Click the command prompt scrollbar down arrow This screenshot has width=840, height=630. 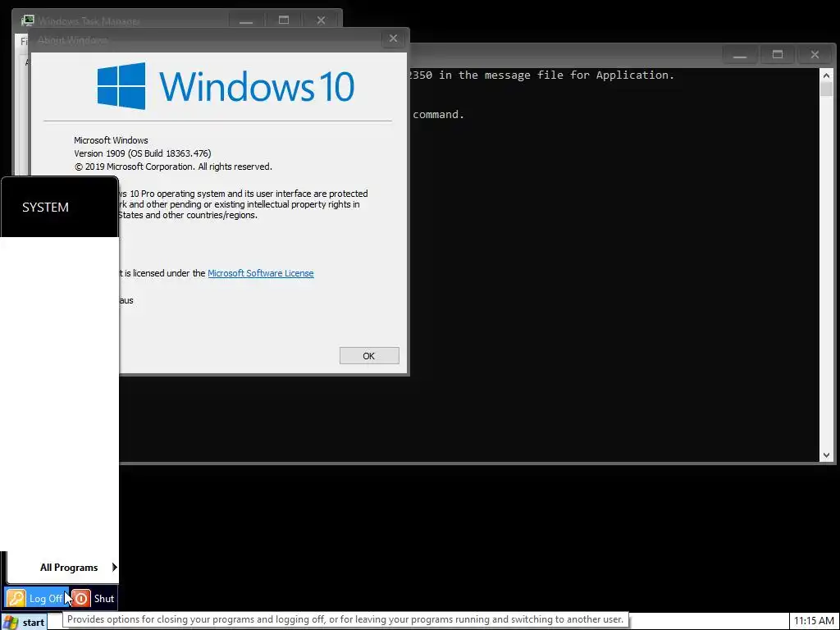click(x=826, y=454)
